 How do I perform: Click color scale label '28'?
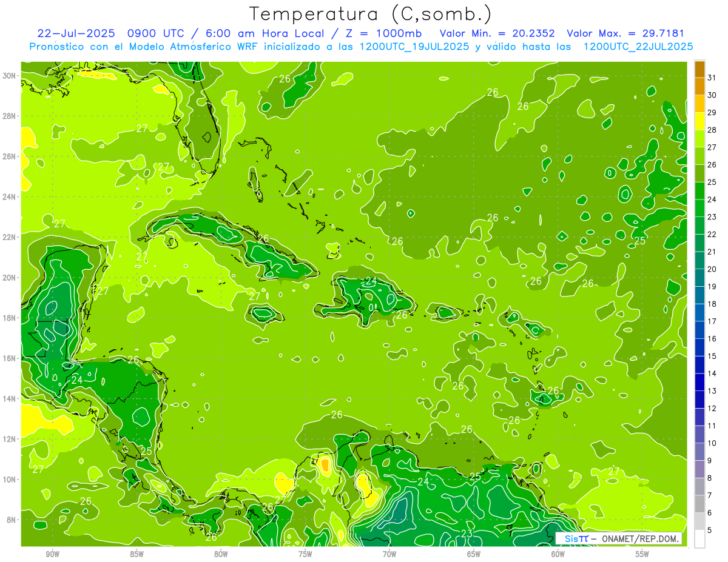coord(712,130)
